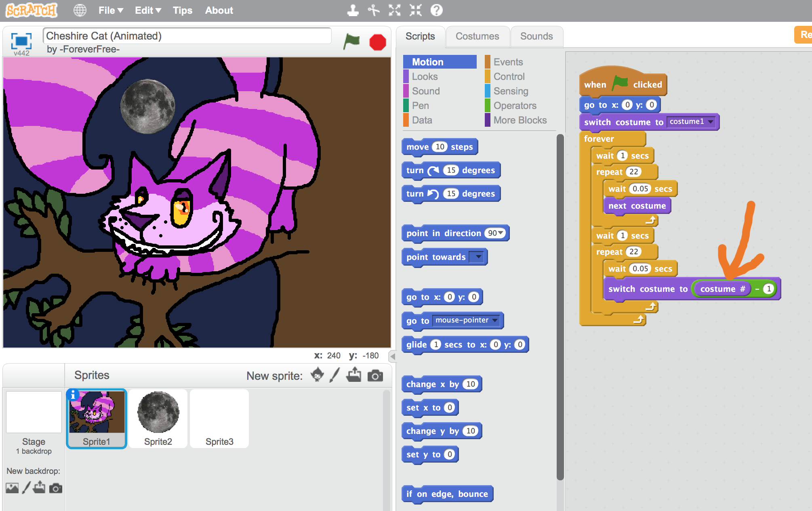This screenshot has width=812, height=511.
Task: Select the Shrink sprite tool
Action: pos(415,10)
